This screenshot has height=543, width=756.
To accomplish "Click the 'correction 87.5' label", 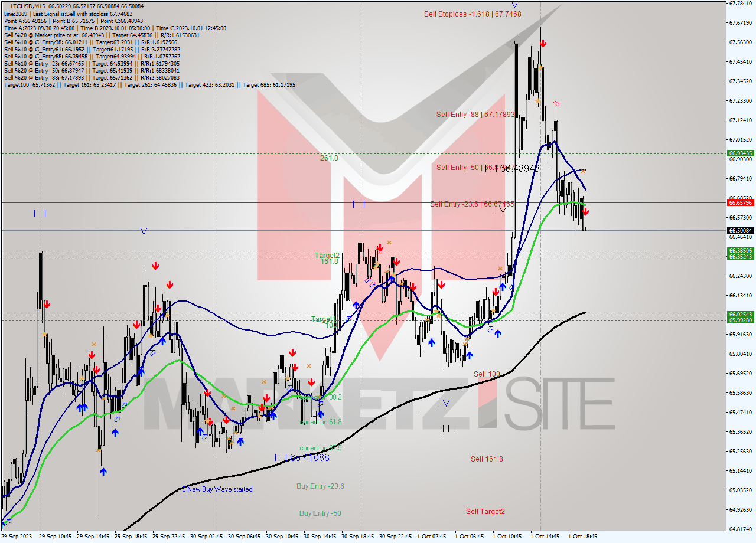I will click(x=321, y=449).
